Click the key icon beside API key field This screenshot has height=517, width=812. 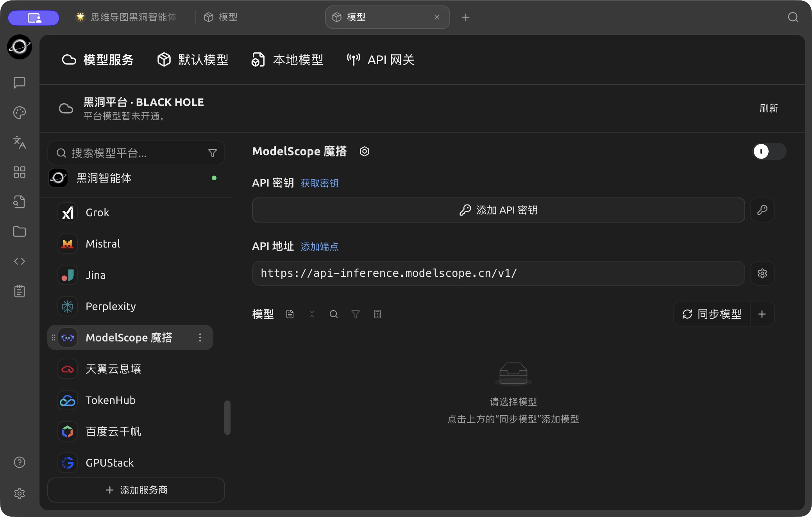coord(762,210)
